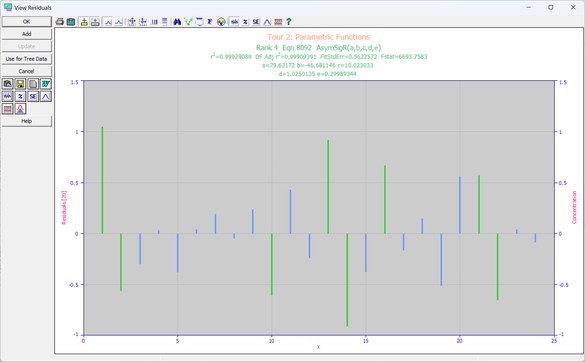
Task: Click the red striped bands icon in left panel
Action: 7,109
